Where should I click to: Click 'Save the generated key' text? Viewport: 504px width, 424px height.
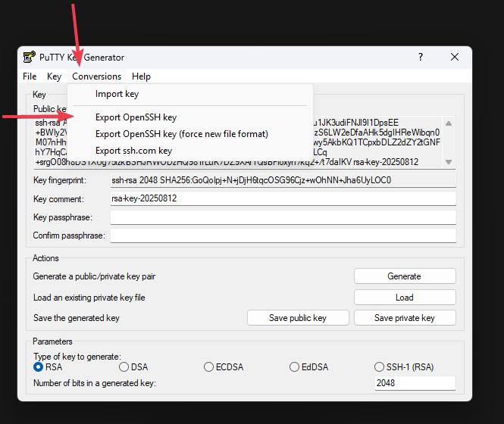pyautogui.click(x=77, y=318)
